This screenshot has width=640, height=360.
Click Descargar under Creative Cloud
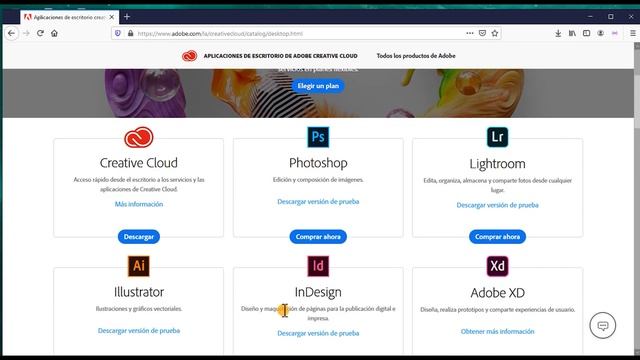(139, 237)
